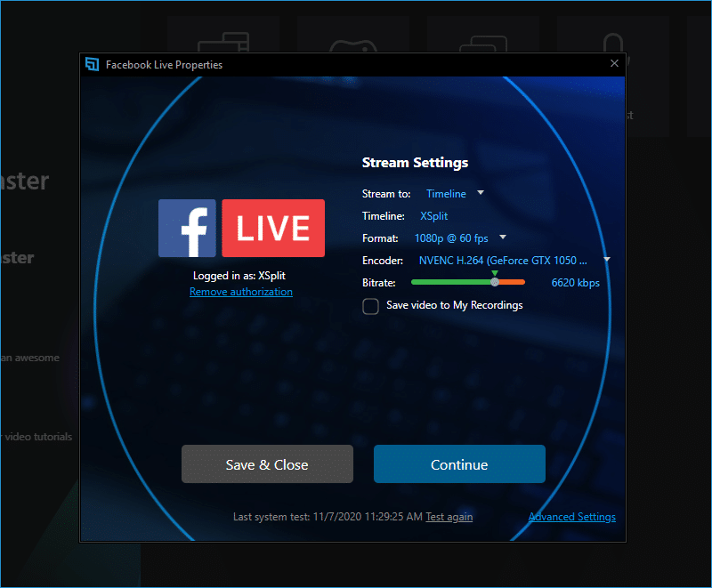712x588 pixels.
Task: Click the Facebook logo image
Action: 187,229
